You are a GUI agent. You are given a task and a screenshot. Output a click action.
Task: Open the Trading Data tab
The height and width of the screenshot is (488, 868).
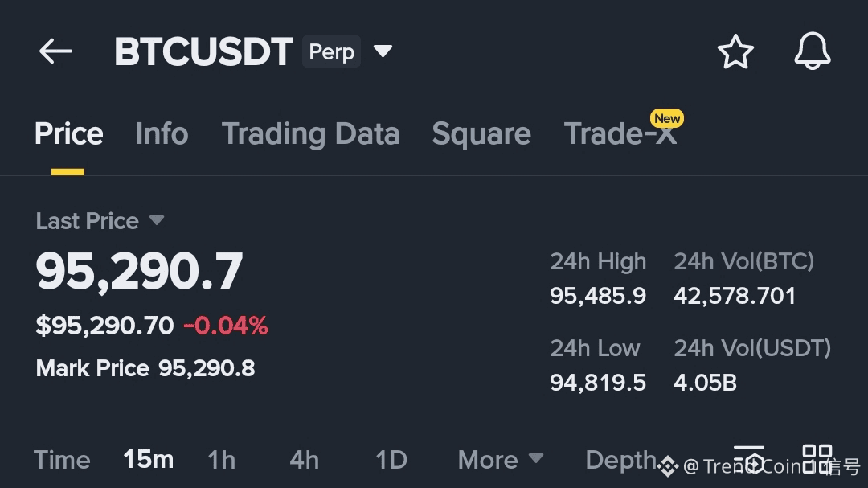pos(310,134)
